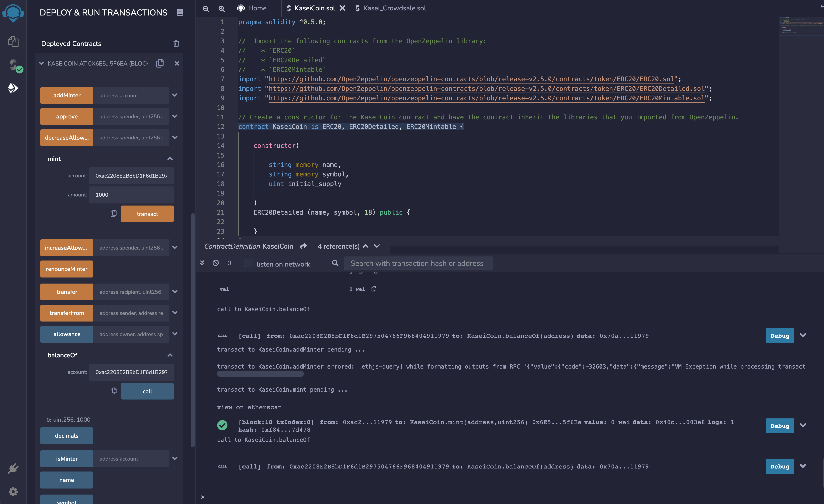Zoom in on the code editor
Screen dimensions: 824x504
(x=221, y=9)
